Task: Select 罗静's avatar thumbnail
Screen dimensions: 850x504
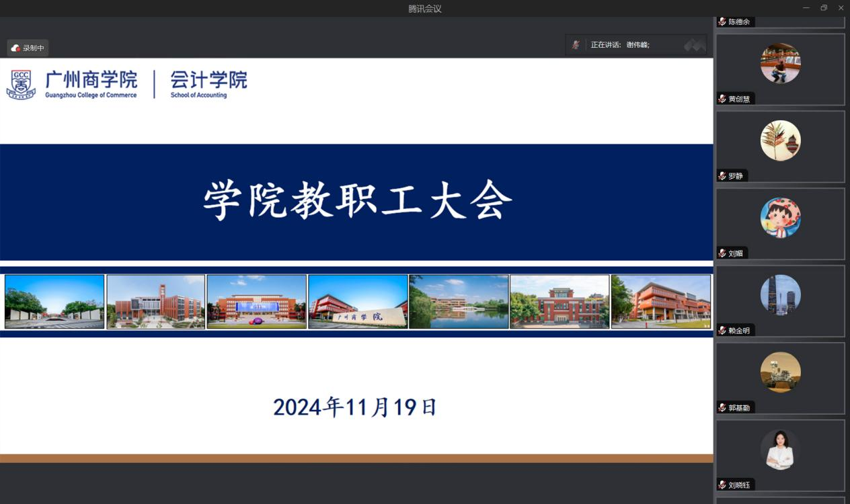Action: 780,140
